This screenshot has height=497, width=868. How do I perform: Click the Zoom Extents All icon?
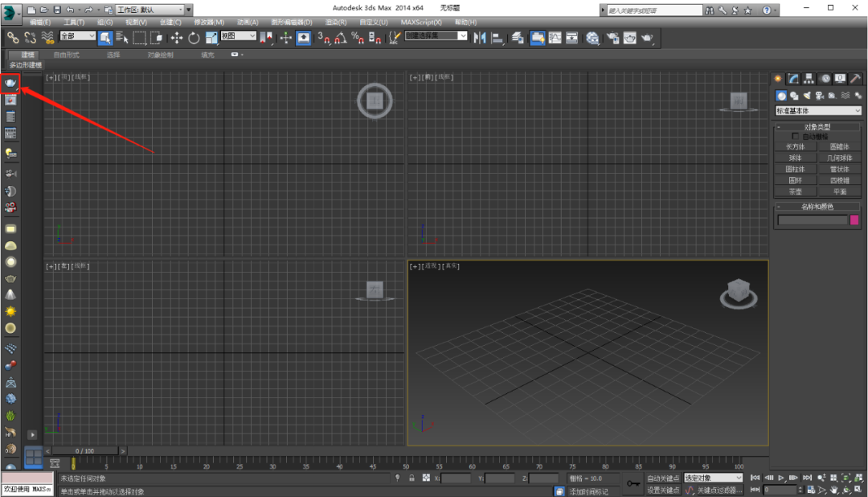858,478
